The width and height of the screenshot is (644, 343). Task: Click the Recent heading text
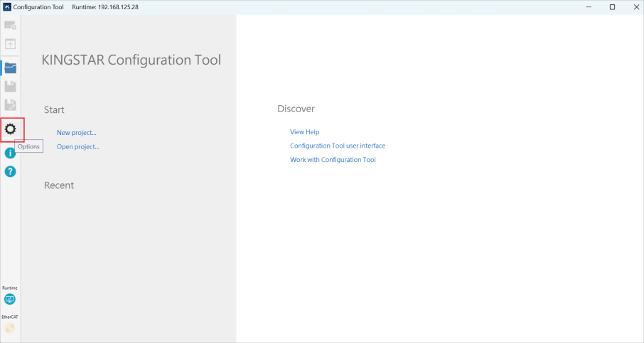click(59, 185)
